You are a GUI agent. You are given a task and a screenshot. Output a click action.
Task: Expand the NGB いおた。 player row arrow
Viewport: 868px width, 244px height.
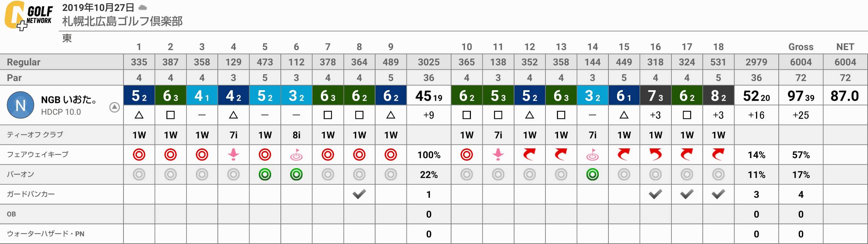click(114, 107)
